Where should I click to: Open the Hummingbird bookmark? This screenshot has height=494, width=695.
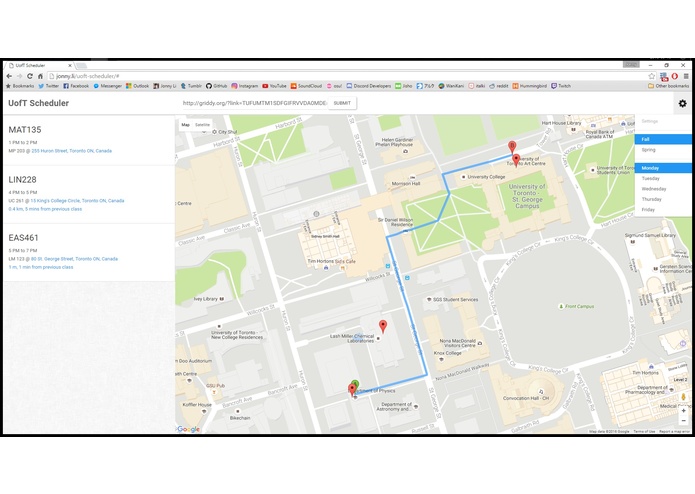click(529, 86)
